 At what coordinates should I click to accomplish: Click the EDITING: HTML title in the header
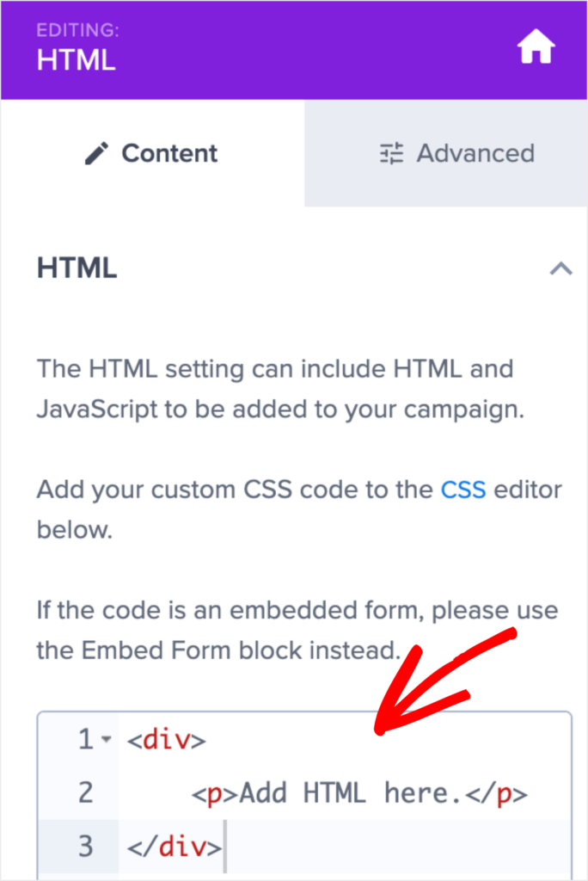point(76,47)
